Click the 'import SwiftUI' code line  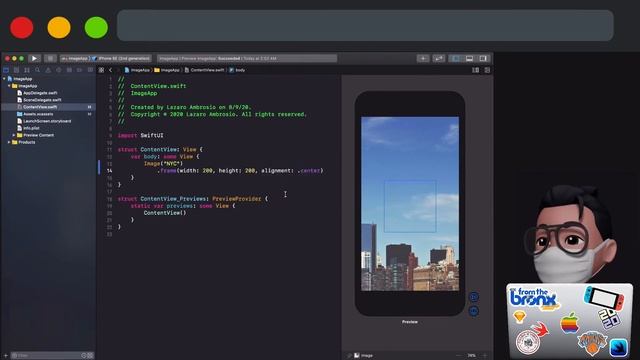(x=140, y=135)
